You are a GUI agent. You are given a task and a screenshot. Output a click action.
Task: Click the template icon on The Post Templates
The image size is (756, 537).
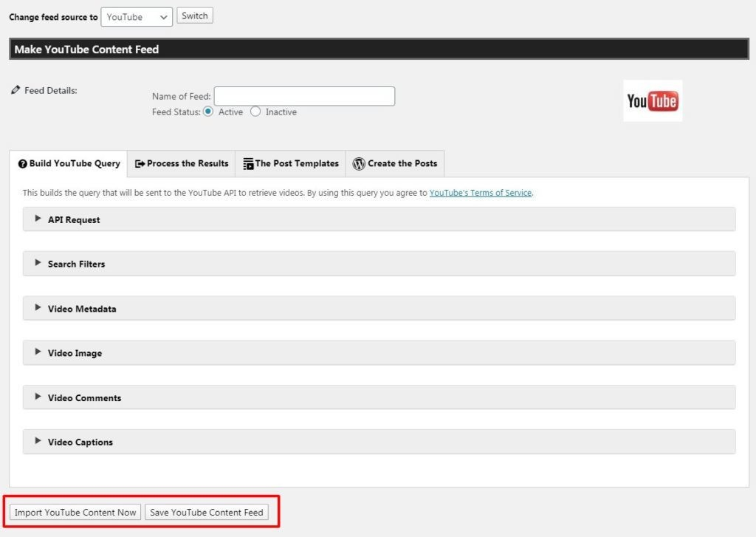[248, 164]
